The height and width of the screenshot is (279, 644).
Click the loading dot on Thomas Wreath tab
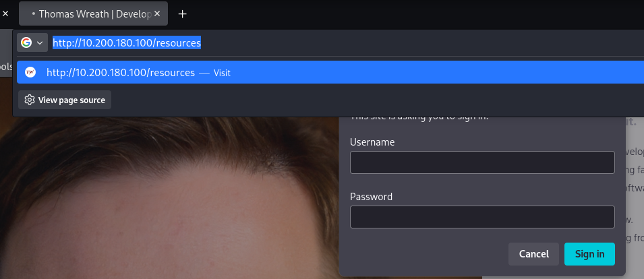click(x=34, y=13)
